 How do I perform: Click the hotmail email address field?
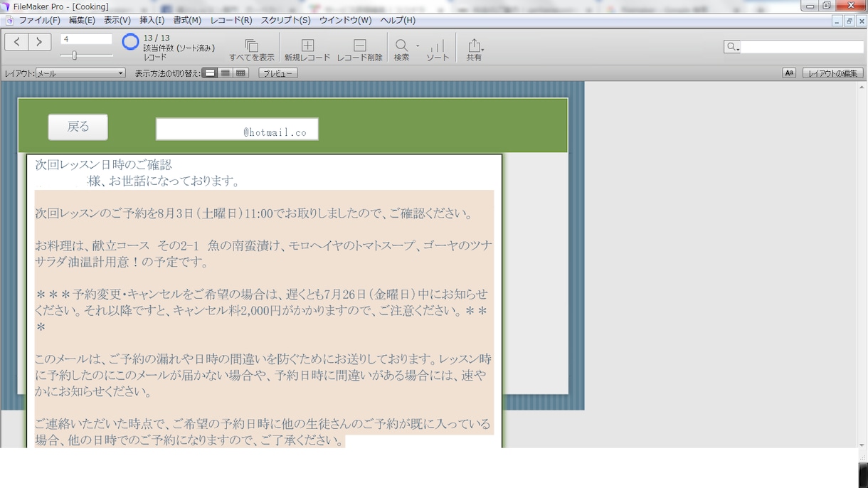[x=237, y=129]
